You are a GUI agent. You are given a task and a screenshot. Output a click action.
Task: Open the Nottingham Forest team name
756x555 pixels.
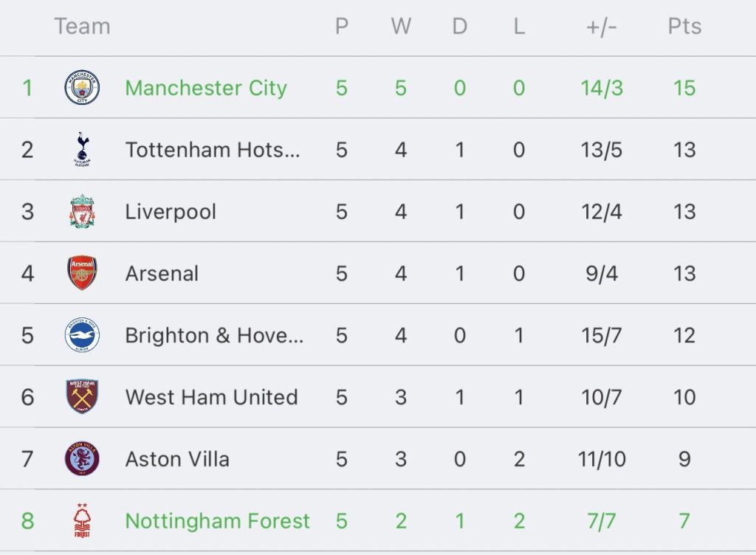click(218, 521)
